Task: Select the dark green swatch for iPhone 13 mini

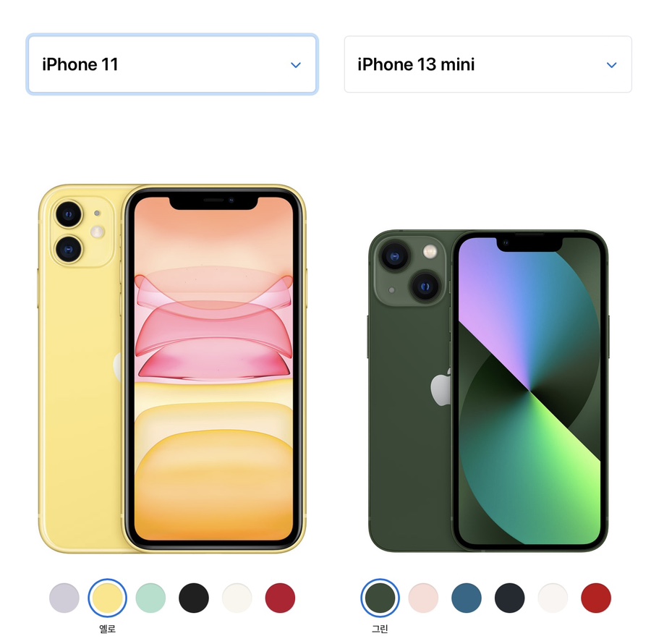Action: 380,598
